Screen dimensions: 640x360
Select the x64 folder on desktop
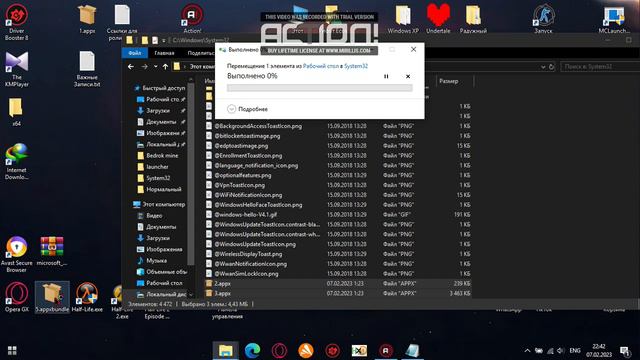click(16, 111)
